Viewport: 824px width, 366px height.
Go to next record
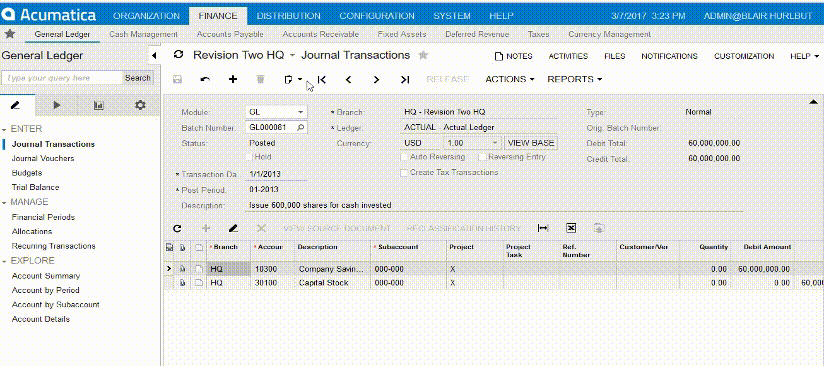376,79
